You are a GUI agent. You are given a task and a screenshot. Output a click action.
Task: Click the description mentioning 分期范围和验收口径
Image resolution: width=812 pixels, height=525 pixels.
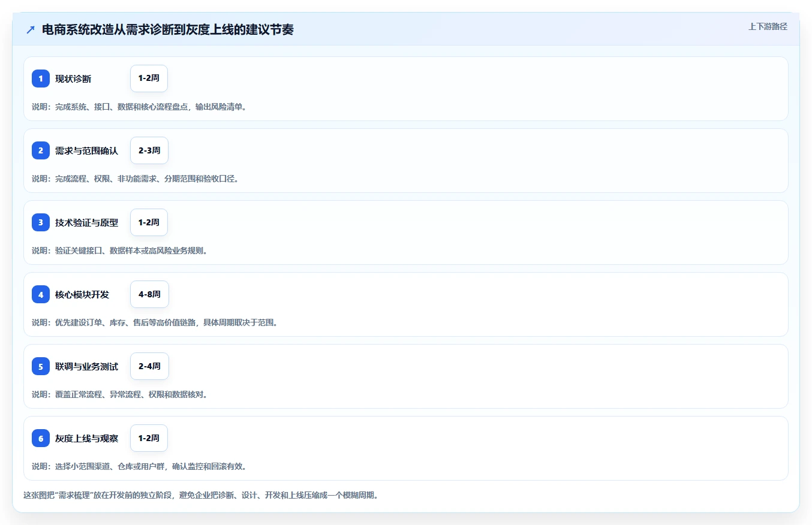click(135, 179)
